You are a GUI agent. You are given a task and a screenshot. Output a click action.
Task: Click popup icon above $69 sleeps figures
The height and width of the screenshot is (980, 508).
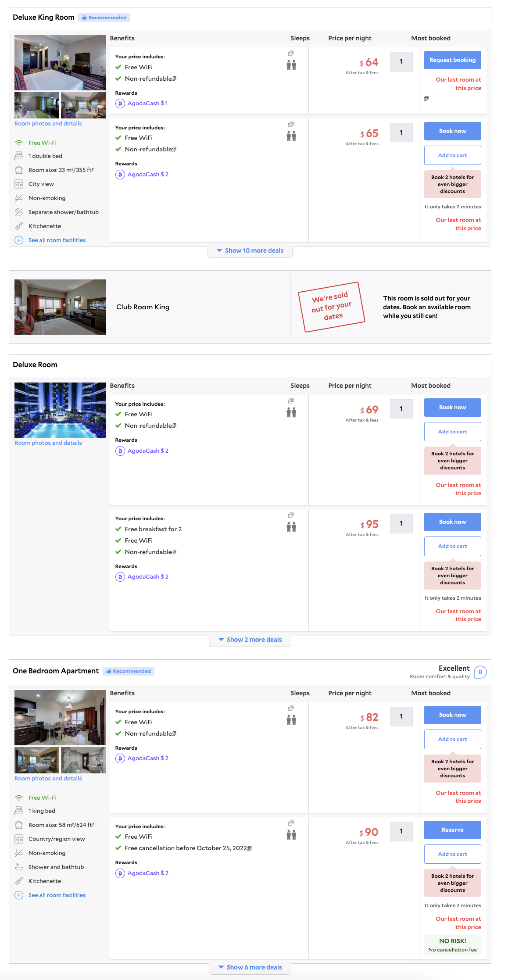click(291, 401)
